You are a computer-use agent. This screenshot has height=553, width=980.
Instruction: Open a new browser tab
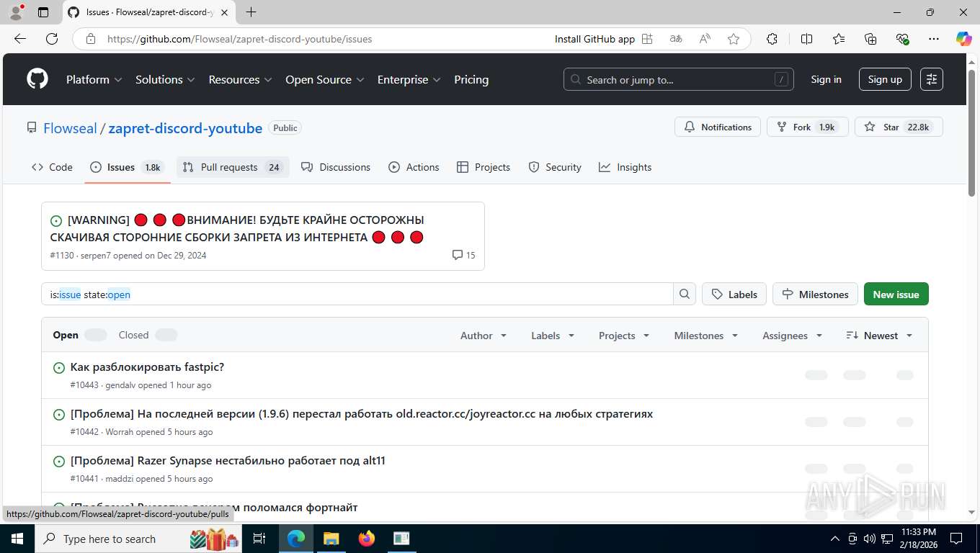(x=251, y=12)
